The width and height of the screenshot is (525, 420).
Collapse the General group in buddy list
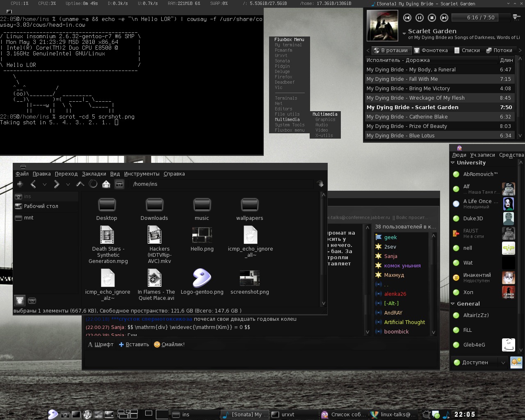[453, 304]
